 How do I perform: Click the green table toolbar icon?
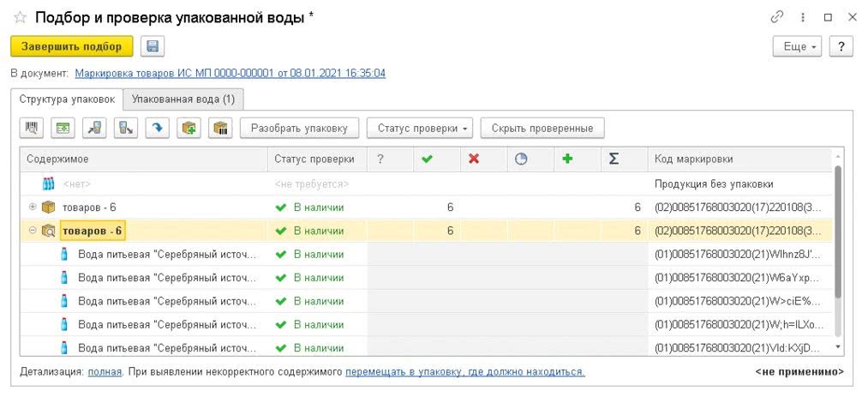[63, 129]
